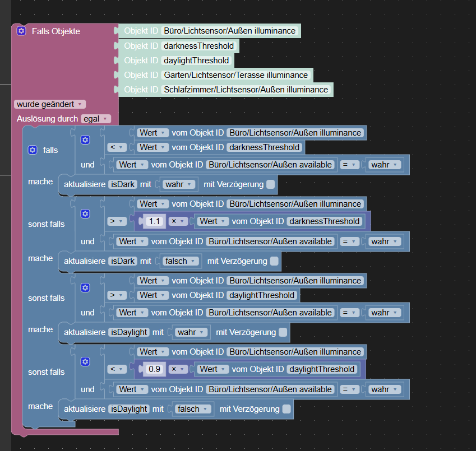This screenshot has height=451, width=476.
Task: Open gear on the final sonst falls block
Action: (x=85, y=361)
